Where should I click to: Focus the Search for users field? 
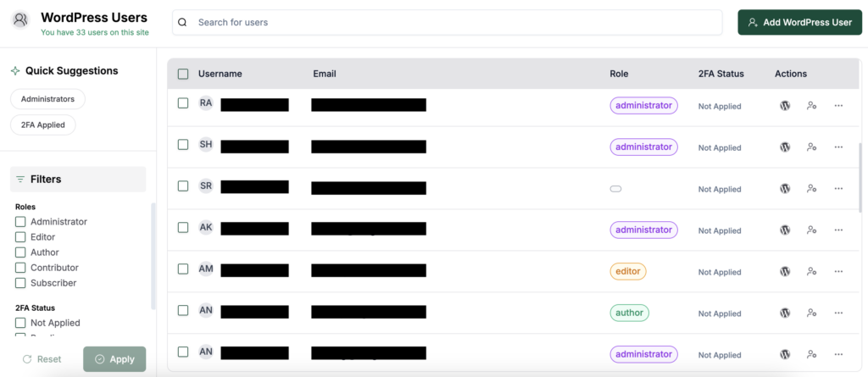pyautogui.click(x=448, y=23)
